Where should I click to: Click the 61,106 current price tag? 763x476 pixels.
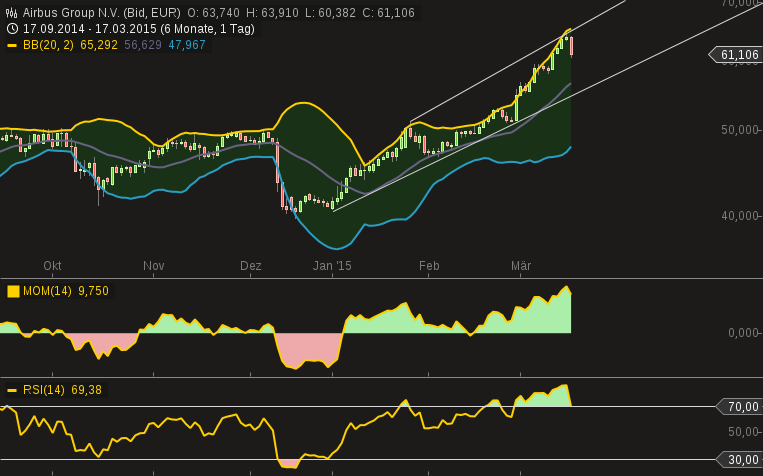pyautogui.click(x=737, y=55)
